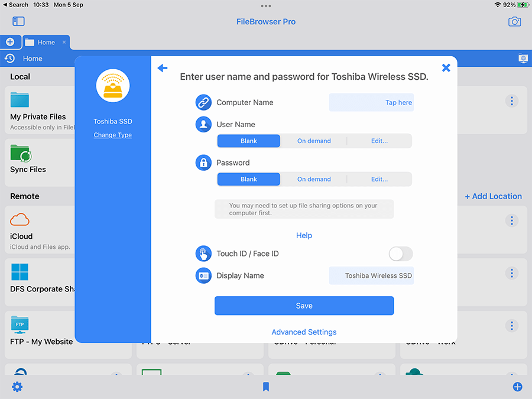The image size is (532, 399).
Task: Expand Advanced Settings
Action: [304, 332]
